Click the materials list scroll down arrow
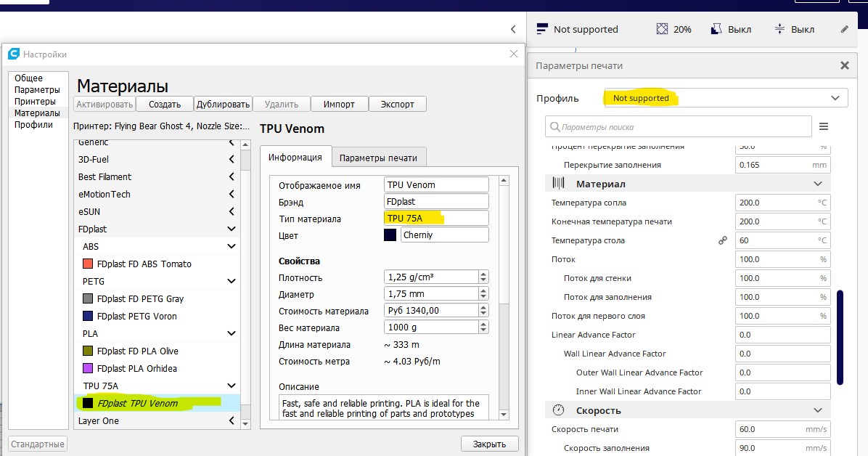Image resolution: width=868 pixels, height=456 pixels. [246, 423]
